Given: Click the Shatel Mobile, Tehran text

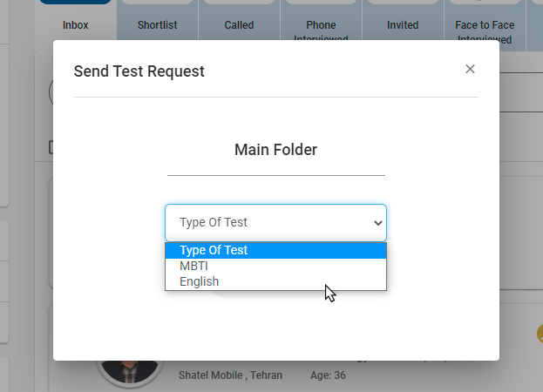Looking at the screenshot, I should click(228, 376).
